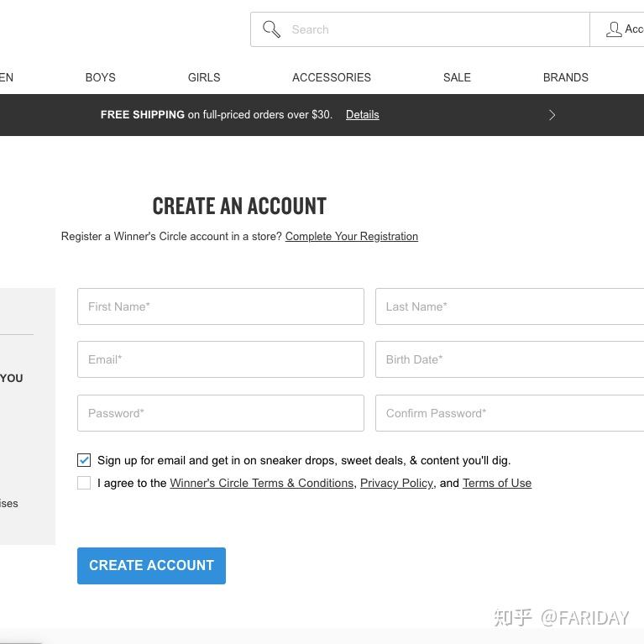
Task: Open the Boys menu
Action: 100,77
